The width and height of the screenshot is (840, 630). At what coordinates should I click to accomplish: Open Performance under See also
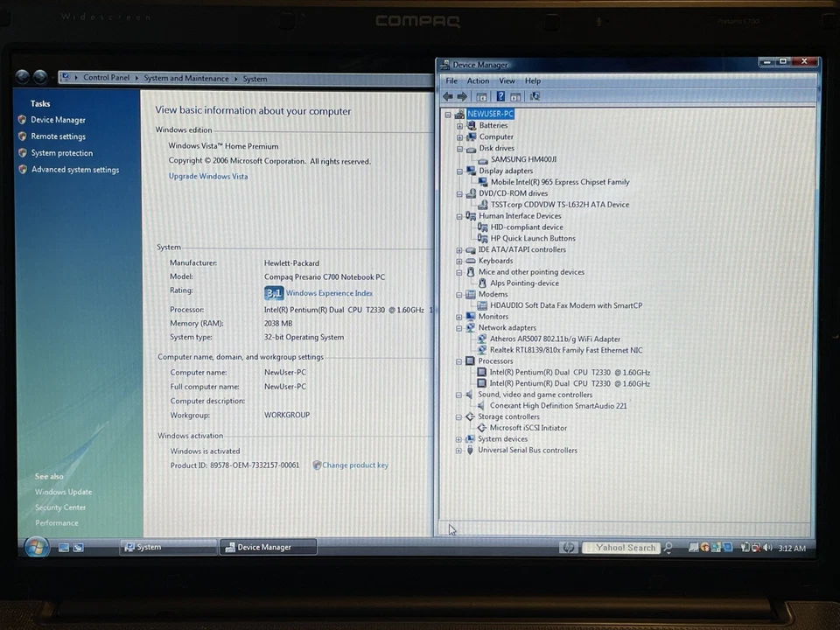56,523
